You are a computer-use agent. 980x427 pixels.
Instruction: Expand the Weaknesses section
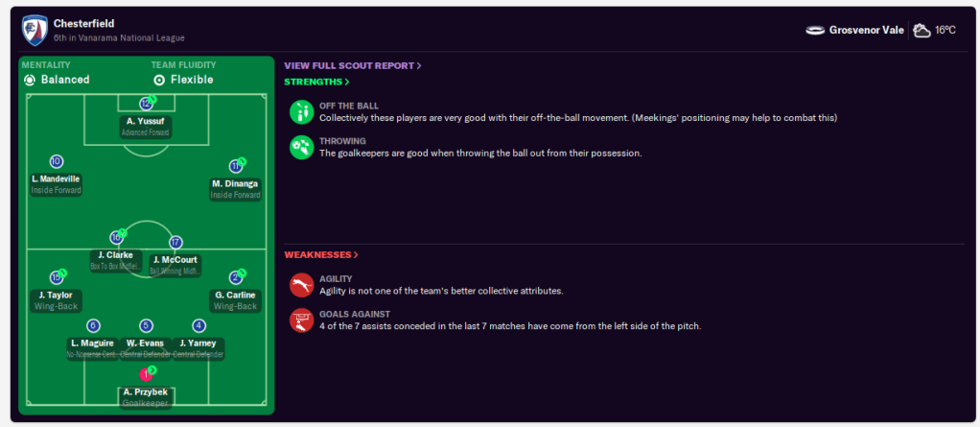click(x=321, y=255)
